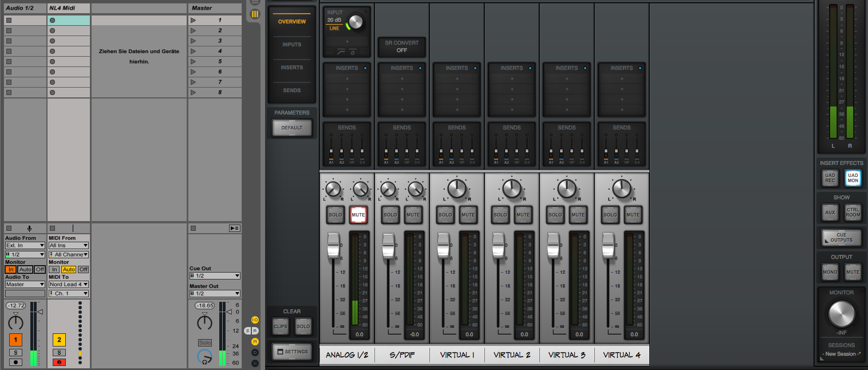Screen dimensions: 868x370
Task: Unmute the Analog 1/2 channel
Action: coord(358,215)
